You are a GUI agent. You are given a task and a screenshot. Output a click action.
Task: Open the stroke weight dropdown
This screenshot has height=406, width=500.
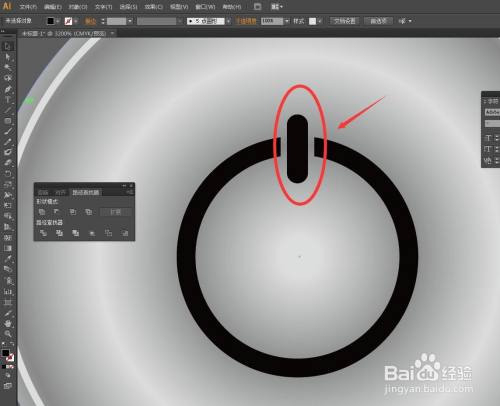click(130, 21)
